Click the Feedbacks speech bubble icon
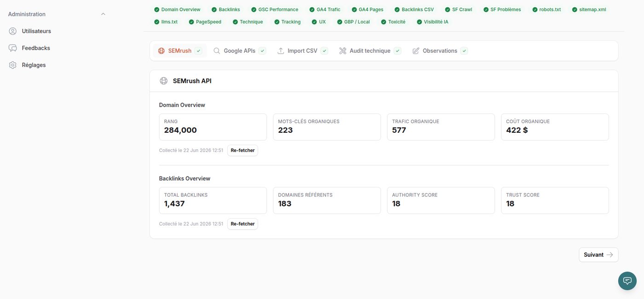This screenshot has width=644, height=299. (13, 48)
